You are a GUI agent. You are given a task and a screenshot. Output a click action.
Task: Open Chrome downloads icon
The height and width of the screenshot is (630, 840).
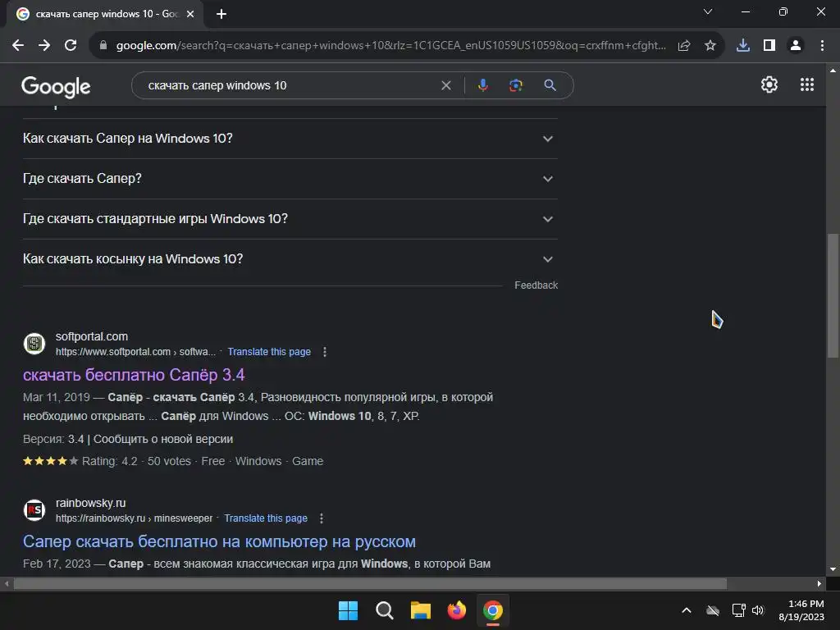click(743, 46)
